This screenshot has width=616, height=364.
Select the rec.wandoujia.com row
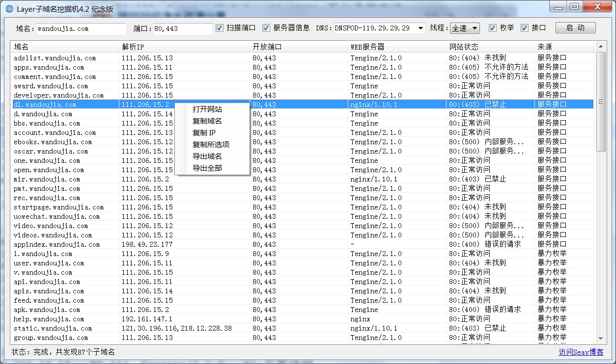[302, 198]
